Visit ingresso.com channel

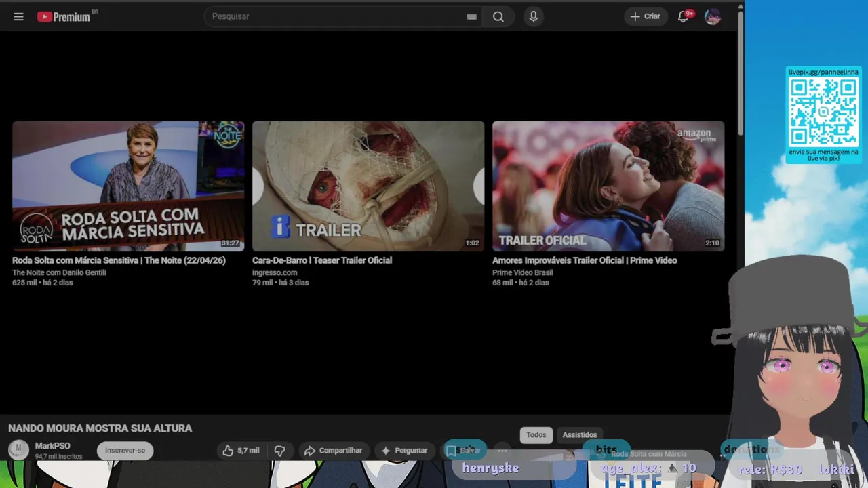coord(275,272)
